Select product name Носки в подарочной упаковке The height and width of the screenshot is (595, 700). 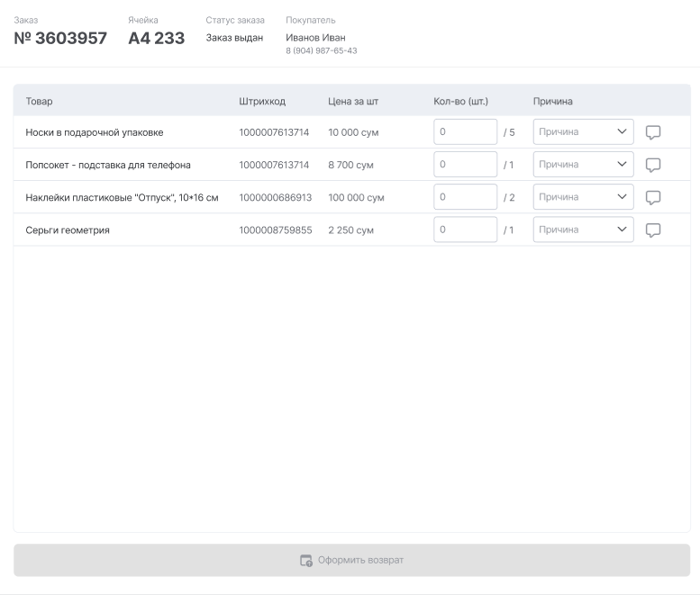click(x=95, y=132)
